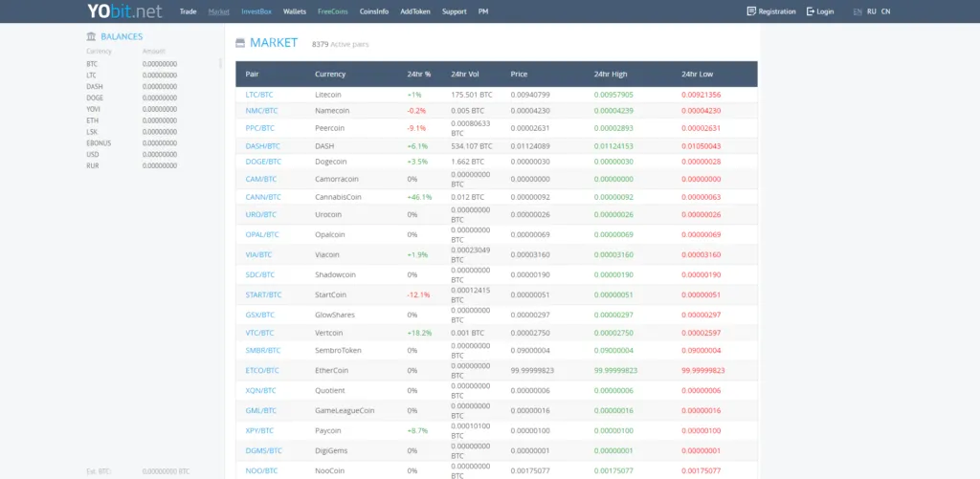
Task: Sort table by Price column header
Action: [519, 74]
